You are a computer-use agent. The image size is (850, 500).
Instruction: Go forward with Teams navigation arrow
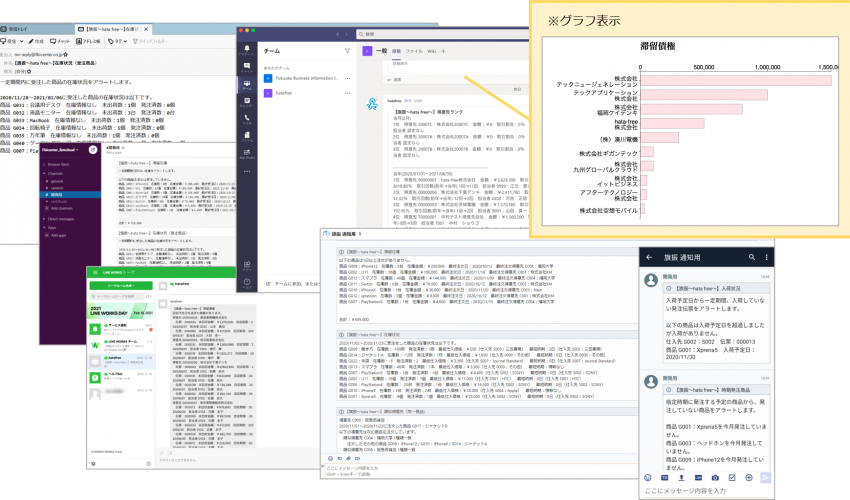(x=347, y=34)
